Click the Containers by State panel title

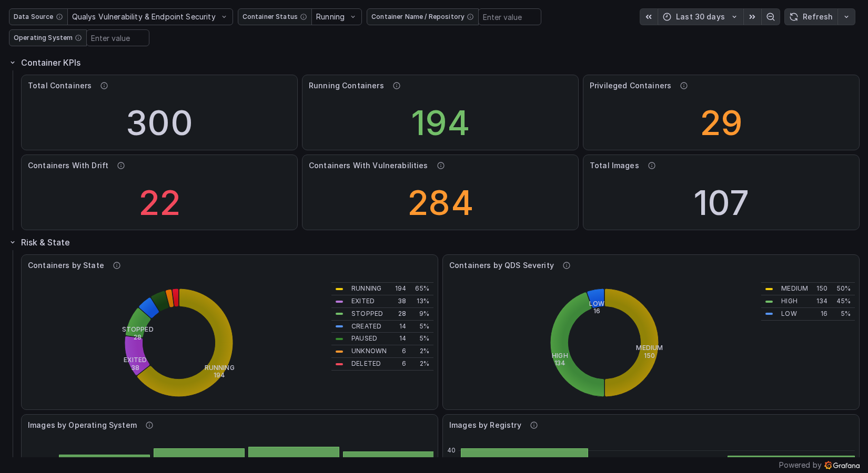66,265
